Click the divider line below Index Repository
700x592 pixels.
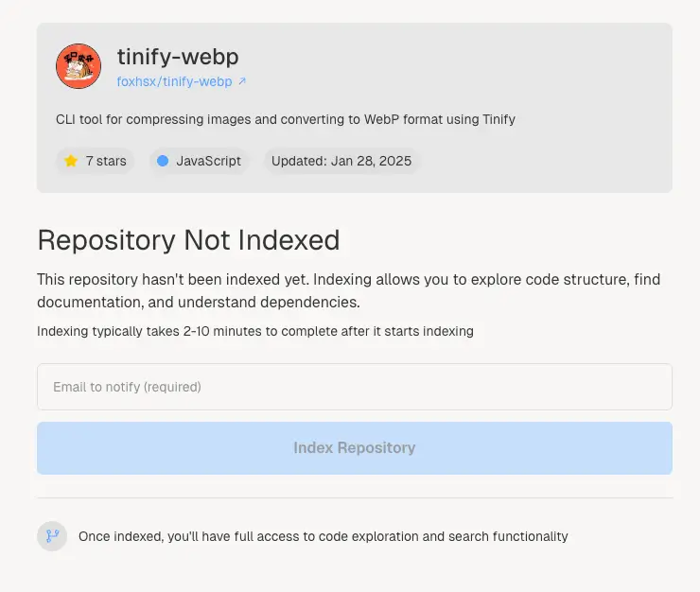[x=355, y=497]
